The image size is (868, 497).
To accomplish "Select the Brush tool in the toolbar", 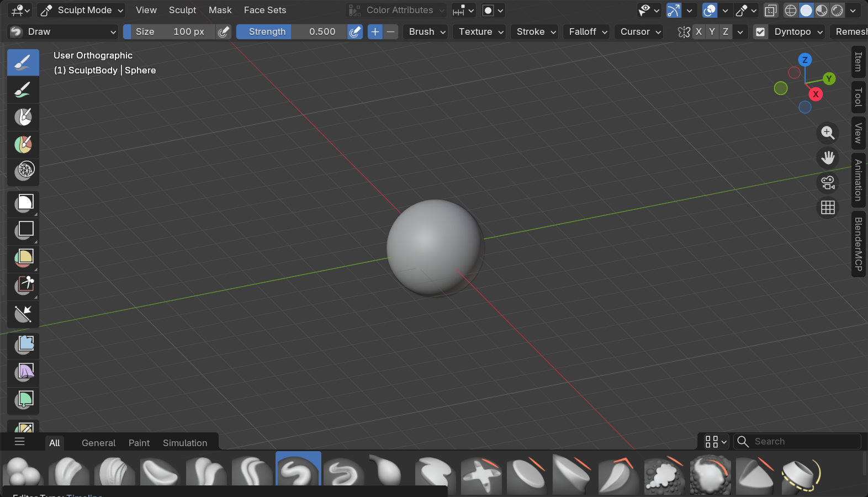I will [23, 62].
